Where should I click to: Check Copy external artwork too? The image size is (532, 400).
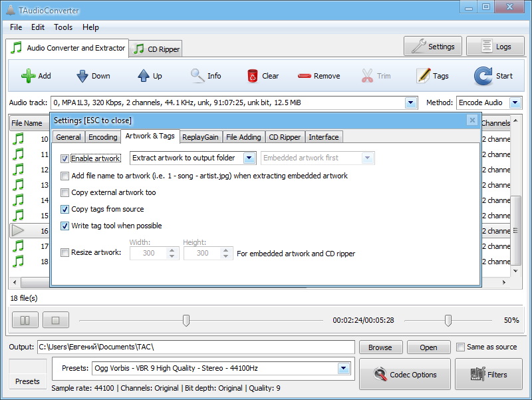[65, 192]
